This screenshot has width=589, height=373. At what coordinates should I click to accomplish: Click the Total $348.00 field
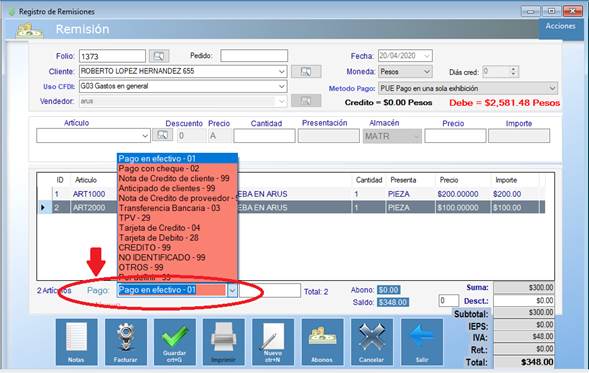(x=524, y=362)
